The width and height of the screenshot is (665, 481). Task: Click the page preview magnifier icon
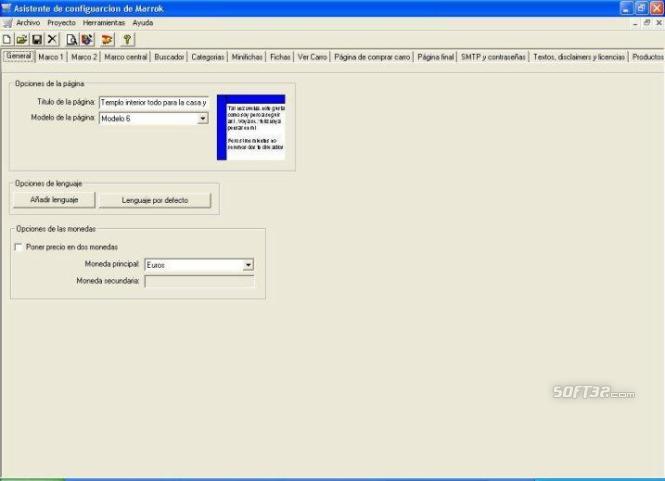72,39
